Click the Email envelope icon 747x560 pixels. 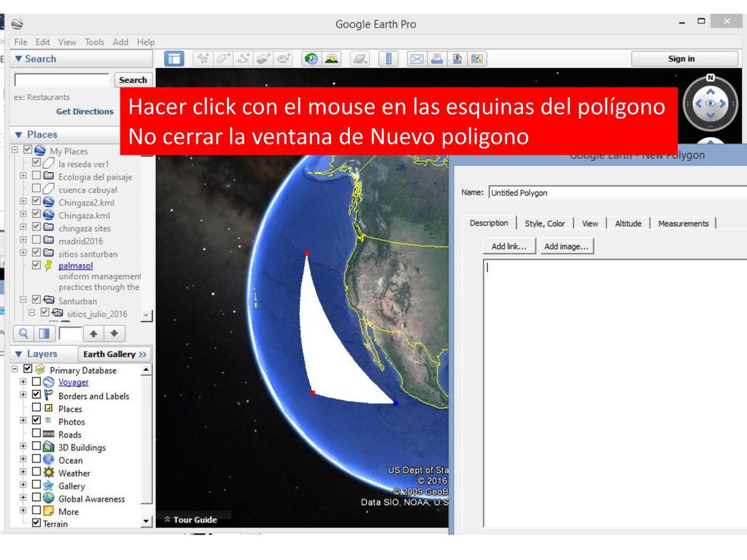[417, 58]
